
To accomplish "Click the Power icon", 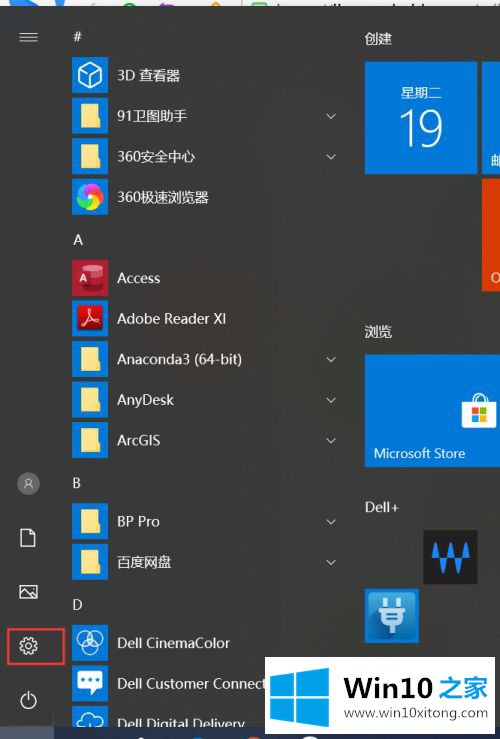I will click(x=28, y=700).
